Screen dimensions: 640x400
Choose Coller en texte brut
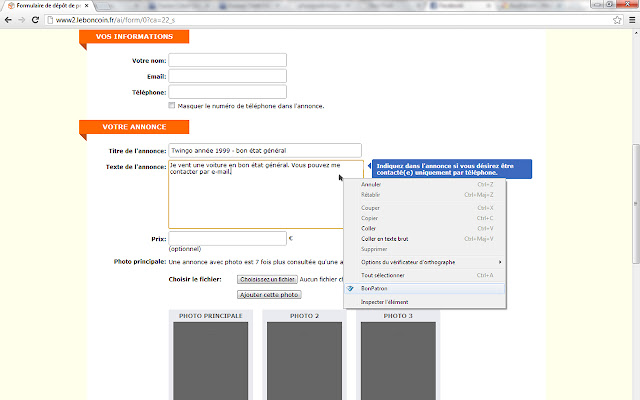(424, 239)
